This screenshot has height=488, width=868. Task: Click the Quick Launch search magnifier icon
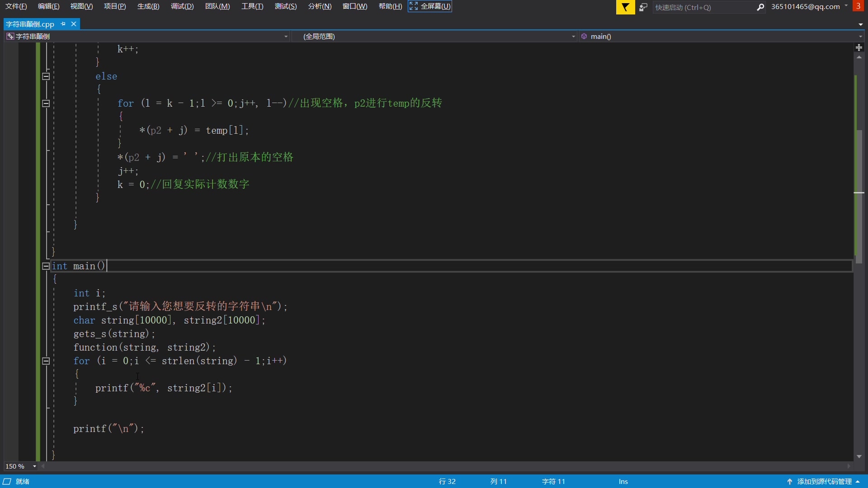pos(760,7)
